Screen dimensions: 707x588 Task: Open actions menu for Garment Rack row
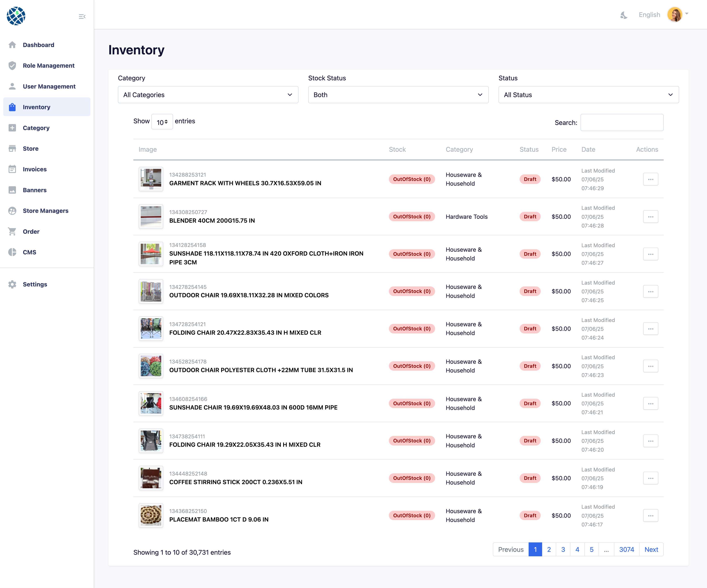651,179
